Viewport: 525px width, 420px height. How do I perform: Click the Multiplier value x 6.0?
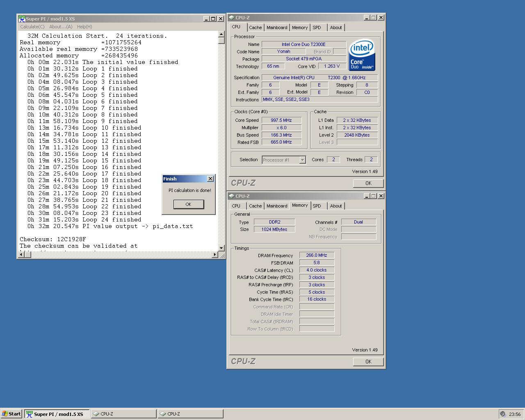(281, 128)
